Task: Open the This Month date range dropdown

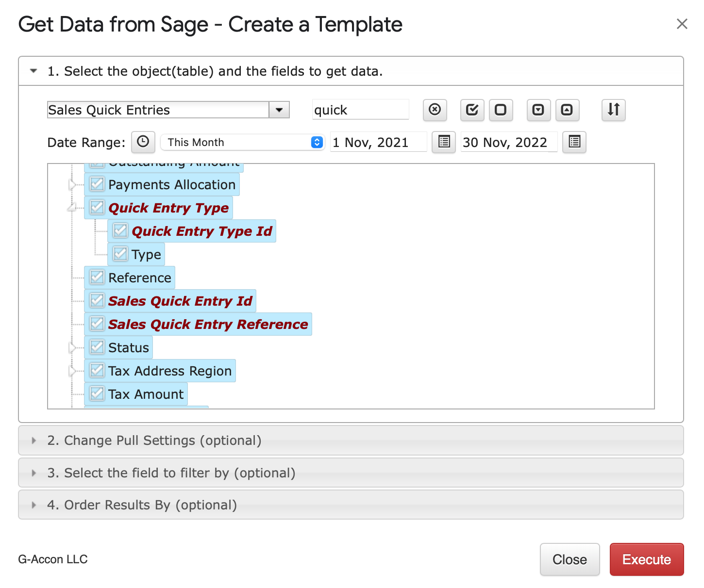Action: click(x=242, y=142)
